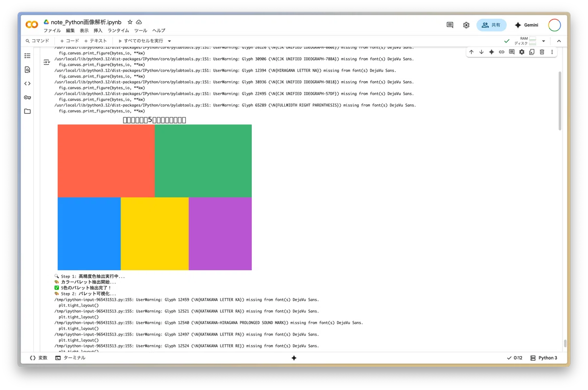Open the ツール menu

[x=141, y=30]
